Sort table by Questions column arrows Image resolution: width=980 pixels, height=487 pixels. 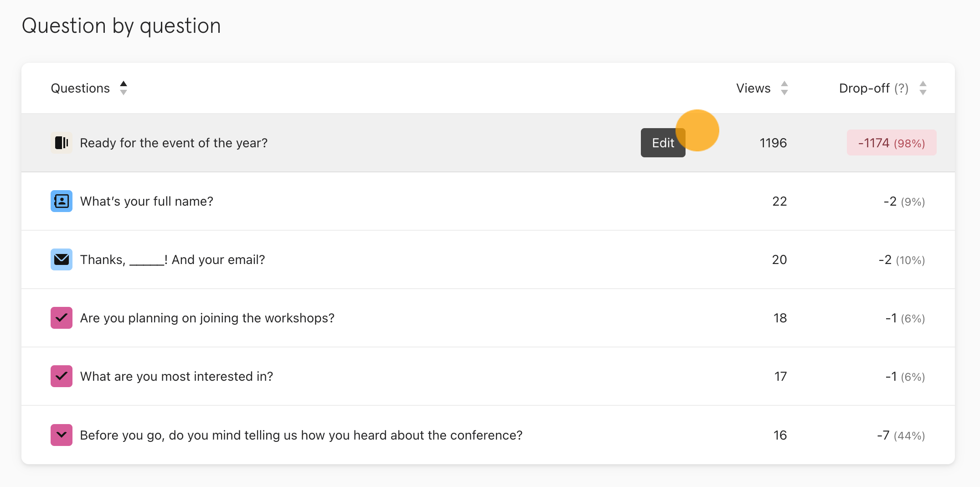[x=124, y=88]
